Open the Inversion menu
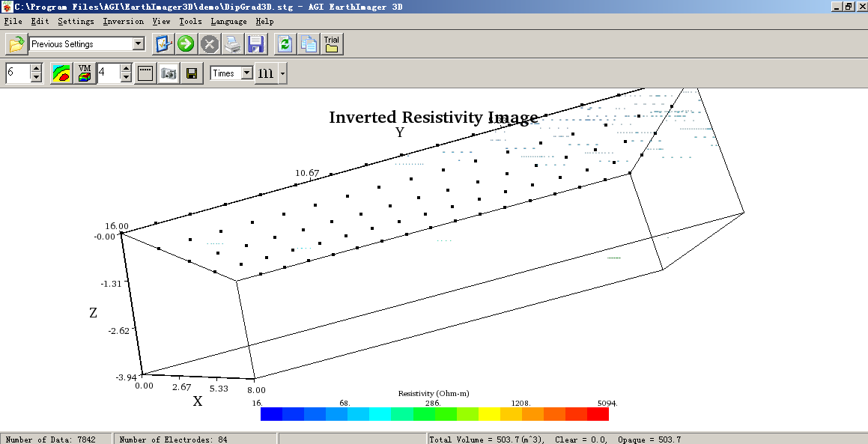Image resolution: width=868 pixels, height=444 pixels. 124,21
